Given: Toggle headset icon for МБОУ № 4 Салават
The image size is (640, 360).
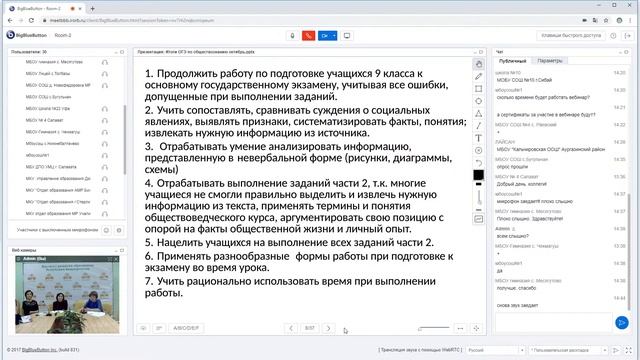Looking at the screenshot, I should pyautogui.click(x=105, y=120).
